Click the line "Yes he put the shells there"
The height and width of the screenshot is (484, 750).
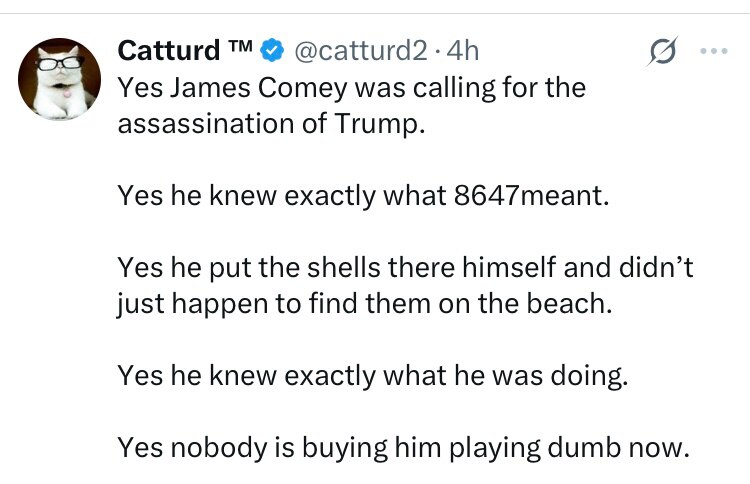[406, 268]
